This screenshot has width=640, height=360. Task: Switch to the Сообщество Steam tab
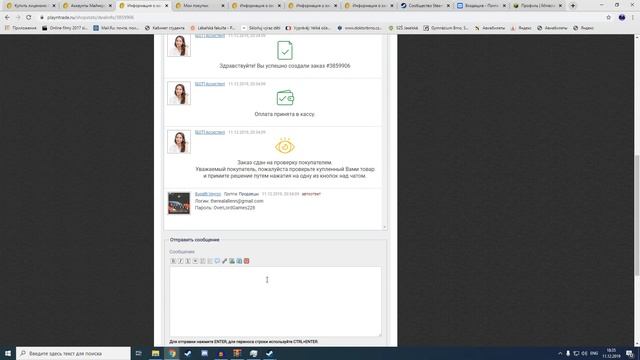point(426,6)
